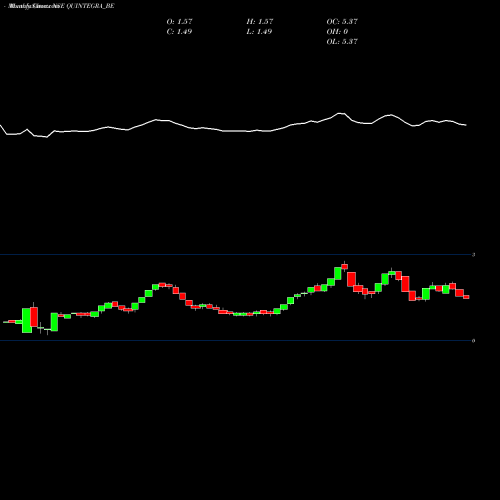Click the close value 'C: 1.49'
Image resolution: width=500 pixels, height=500 pixels.
coord(179,31)
